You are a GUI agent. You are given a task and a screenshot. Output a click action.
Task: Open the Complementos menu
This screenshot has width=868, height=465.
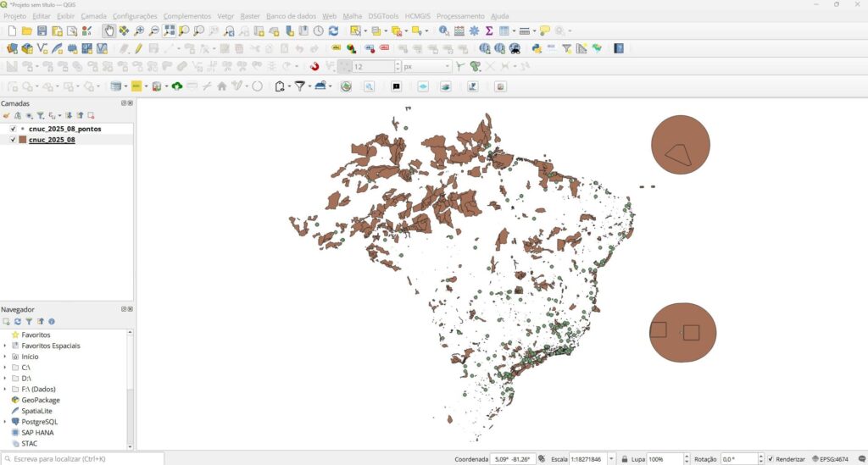(x=187, y=16)
